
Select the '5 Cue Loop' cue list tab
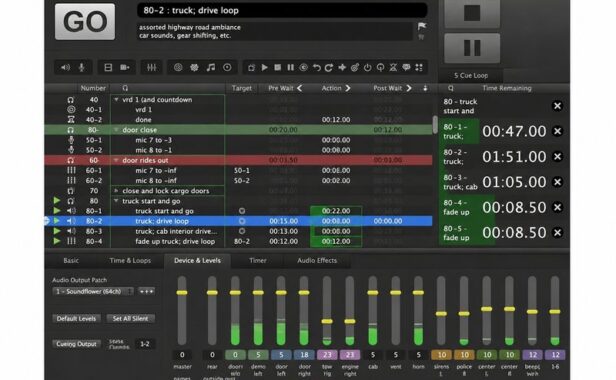471,75
